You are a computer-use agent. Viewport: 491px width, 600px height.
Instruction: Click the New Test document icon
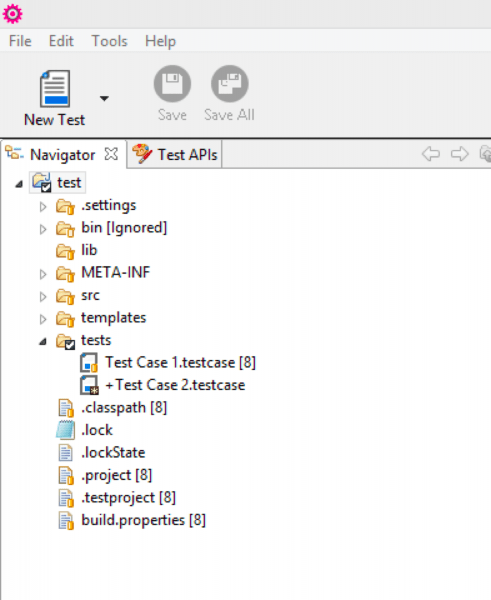click(55, 88)
